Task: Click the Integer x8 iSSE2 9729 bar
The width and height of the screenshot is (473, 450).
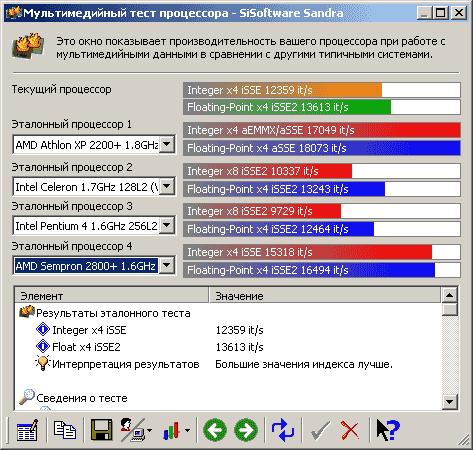Action: point(322,211)
